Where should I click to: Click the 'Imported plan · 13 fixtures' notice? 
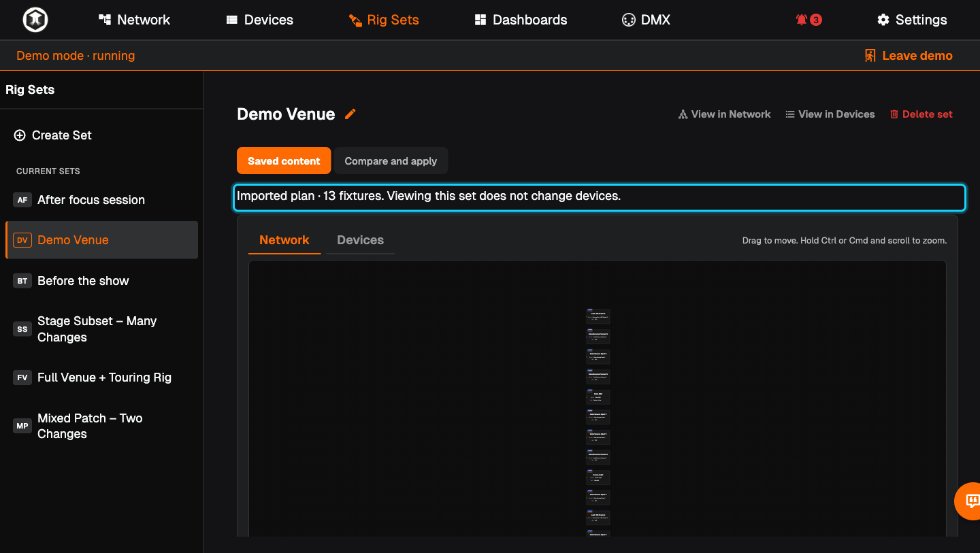click(599, 197)
